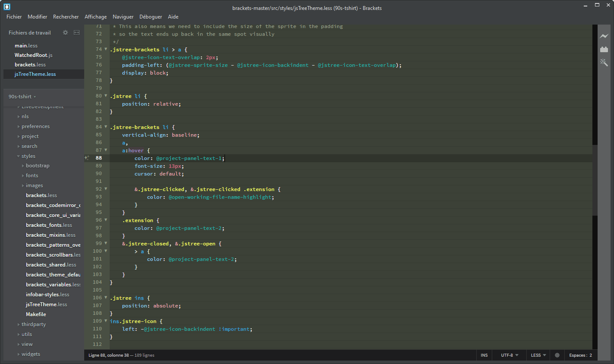Enable split view with the layout icon
Image resolution: width=614 pixels, height=364 pixels.
76,32
